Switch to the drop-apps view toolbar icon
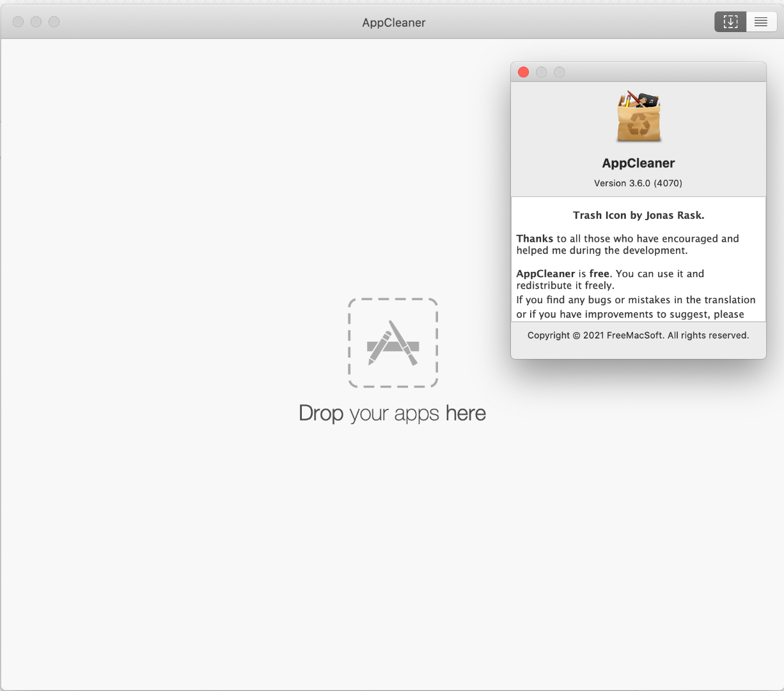 (730, 22)
